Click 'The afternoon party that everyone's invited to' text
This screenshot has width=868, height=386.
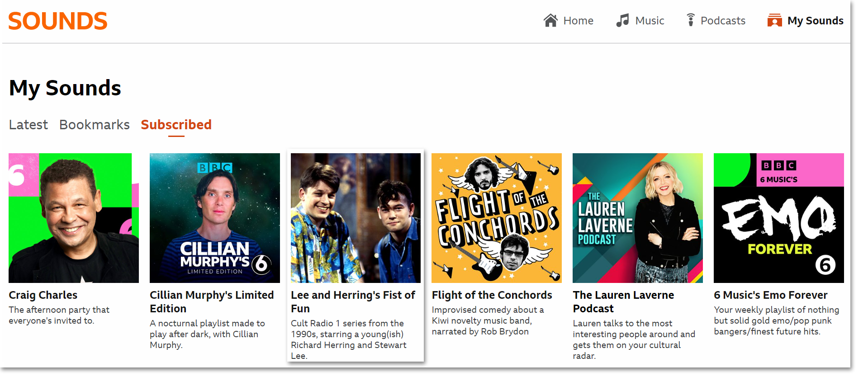pos(59,315)
